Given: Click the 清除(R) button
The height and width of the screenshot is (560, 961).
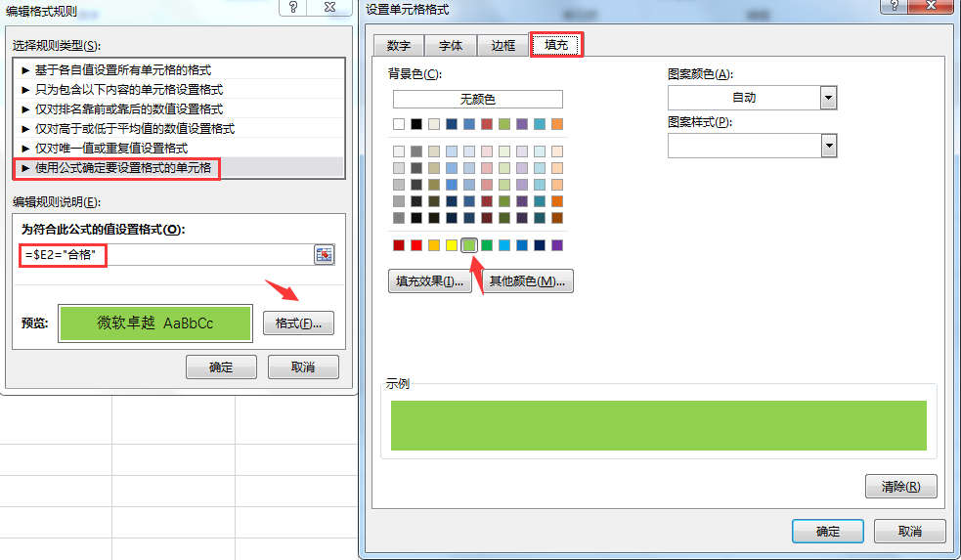Looking at the screenshot, I should 901,487.
